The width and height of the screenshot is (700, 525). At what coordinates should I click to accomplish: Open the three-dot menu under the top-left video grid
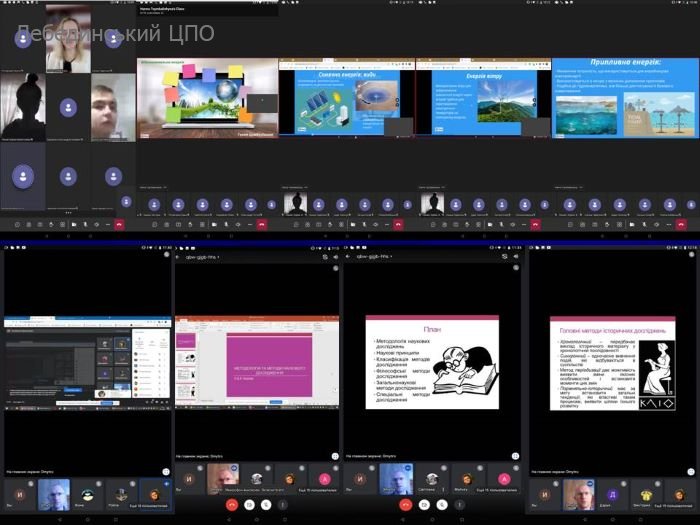pos(67,213)
